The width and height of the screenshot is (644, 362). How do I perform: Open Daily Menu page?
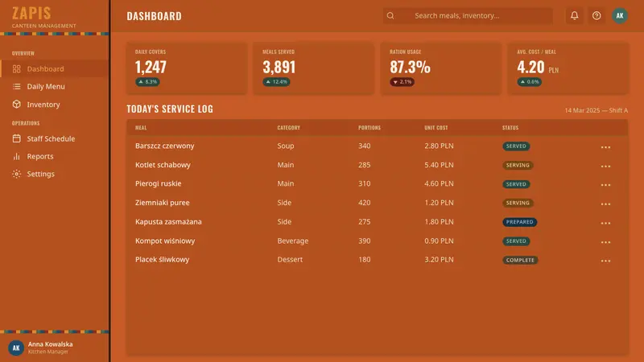54,87
